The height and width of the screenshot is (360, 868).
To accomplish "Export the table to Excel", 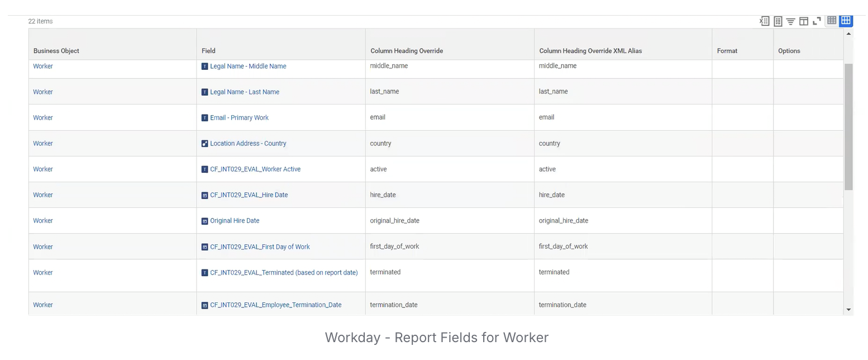I will pos(764,21).
